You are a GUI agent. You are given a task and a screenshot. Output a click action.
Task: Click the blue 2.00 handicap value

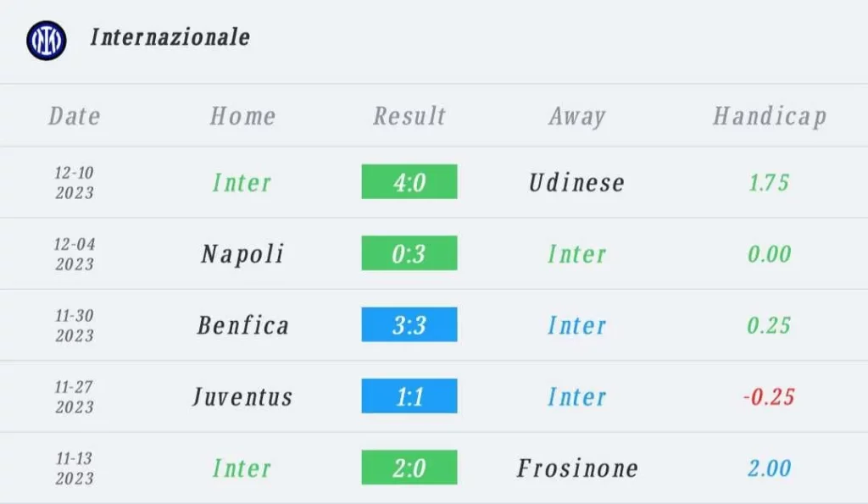coord(770,468)
